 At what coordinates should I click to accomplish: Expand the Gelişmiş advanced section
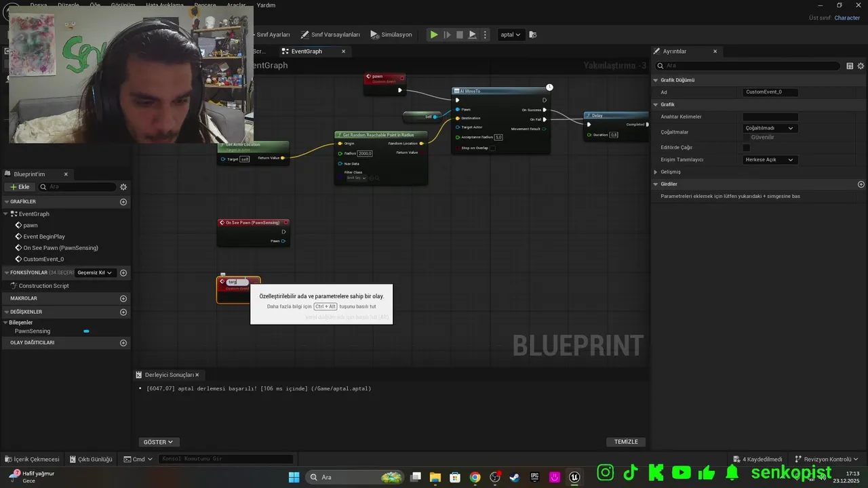[x=656, y=172]
